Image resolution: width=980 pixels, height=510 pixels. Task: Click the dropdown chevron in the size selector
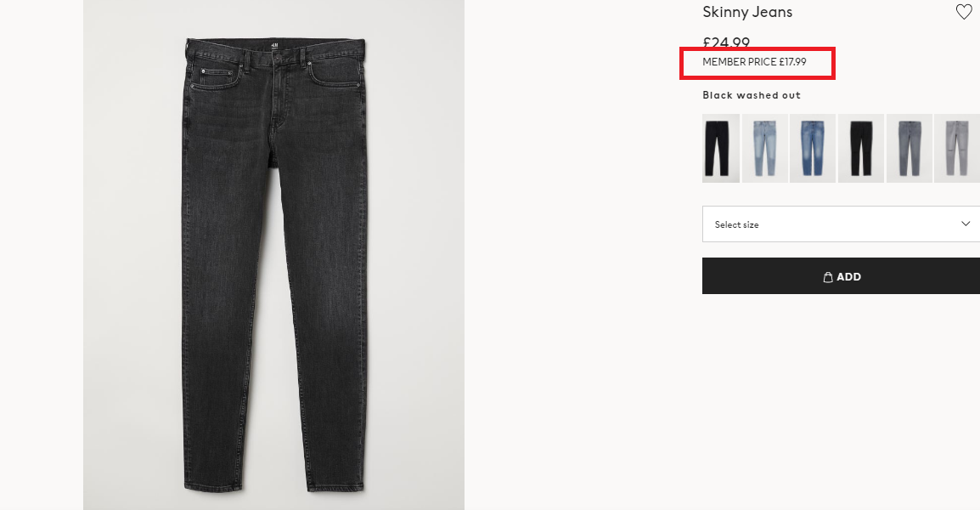point(966,224)
